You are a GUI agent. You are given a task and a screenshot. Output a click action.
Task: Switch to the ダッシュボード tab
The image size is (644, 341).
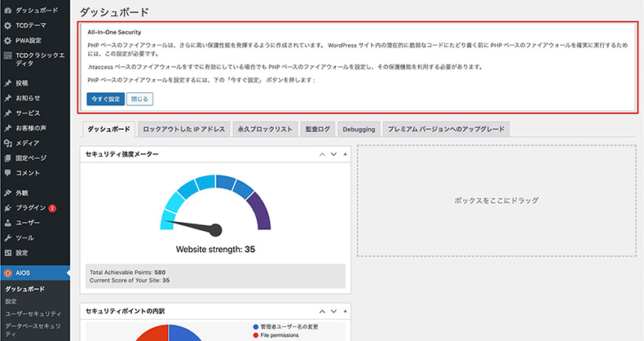pyautogui.click(x=109, y=129)
